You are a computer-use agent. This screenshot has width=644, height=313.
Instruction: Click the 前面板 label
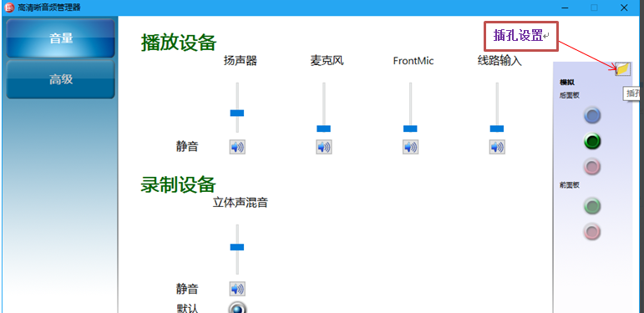point(570,185)
